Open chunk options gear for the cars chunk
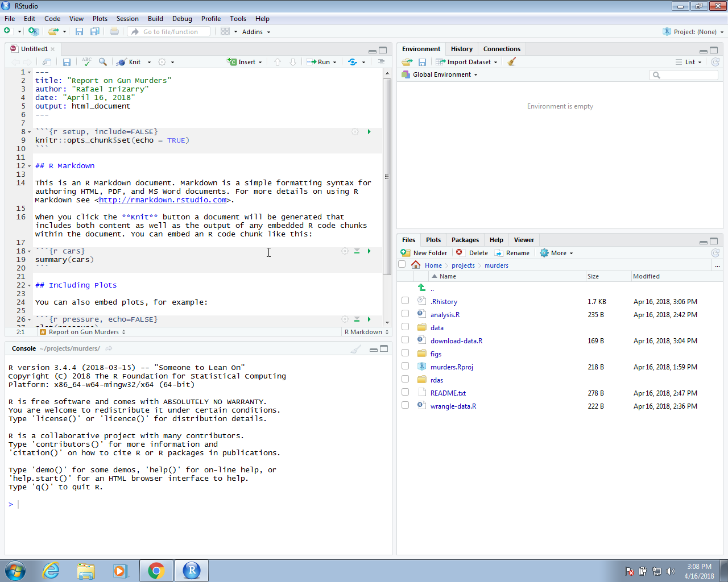 (345, 251)
